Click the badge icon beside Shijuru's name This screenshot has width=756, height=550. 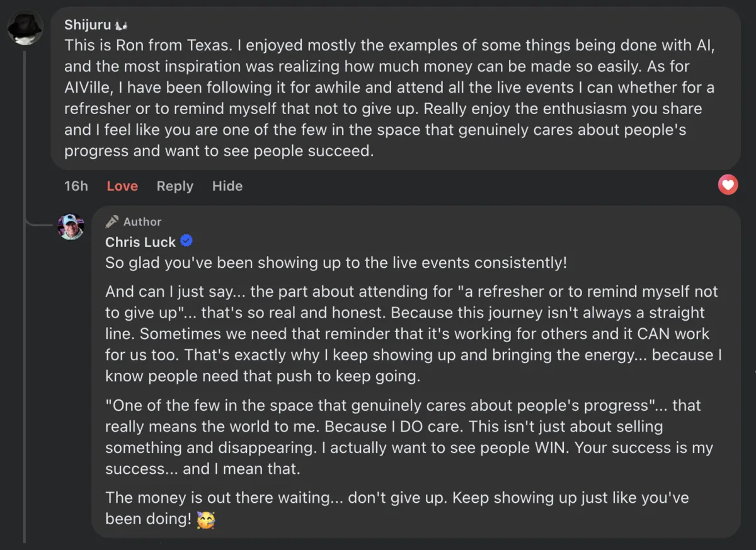point(121,26)
